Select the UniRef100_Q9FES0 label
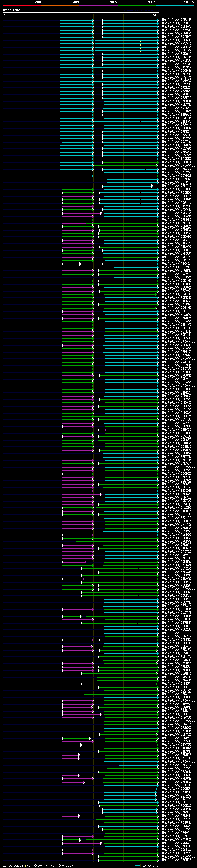 (177, 132)
